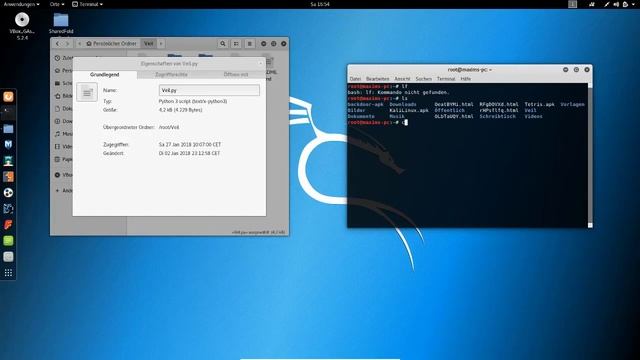Open the Orte menu
Viewport: 640px width, 360px height.
(x=57, y=4)
